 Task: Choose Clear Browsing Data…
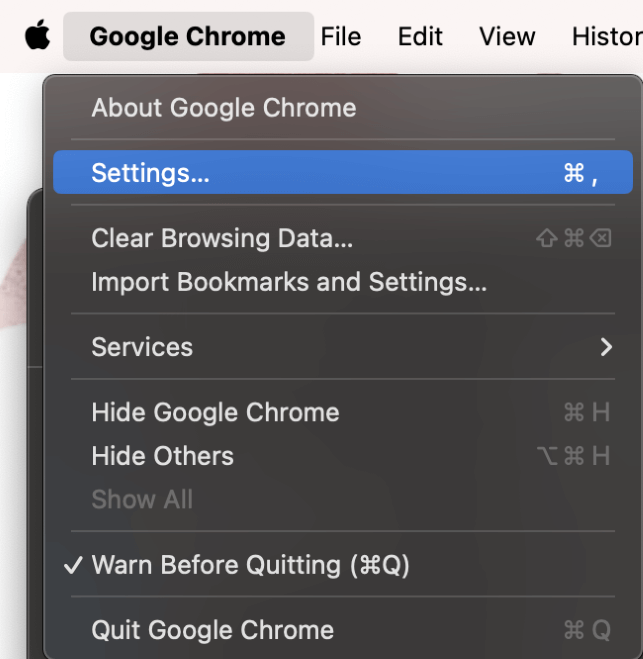[222, 239]
